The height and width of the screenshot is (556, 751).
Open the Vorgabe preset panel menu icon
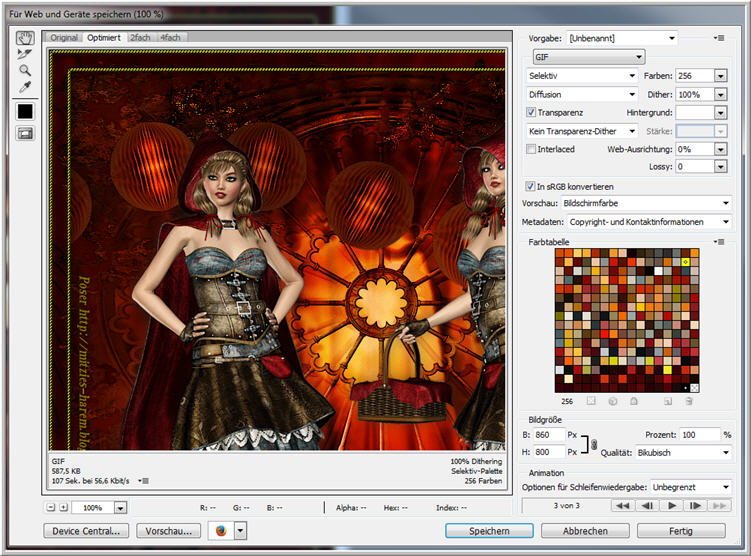719,38
